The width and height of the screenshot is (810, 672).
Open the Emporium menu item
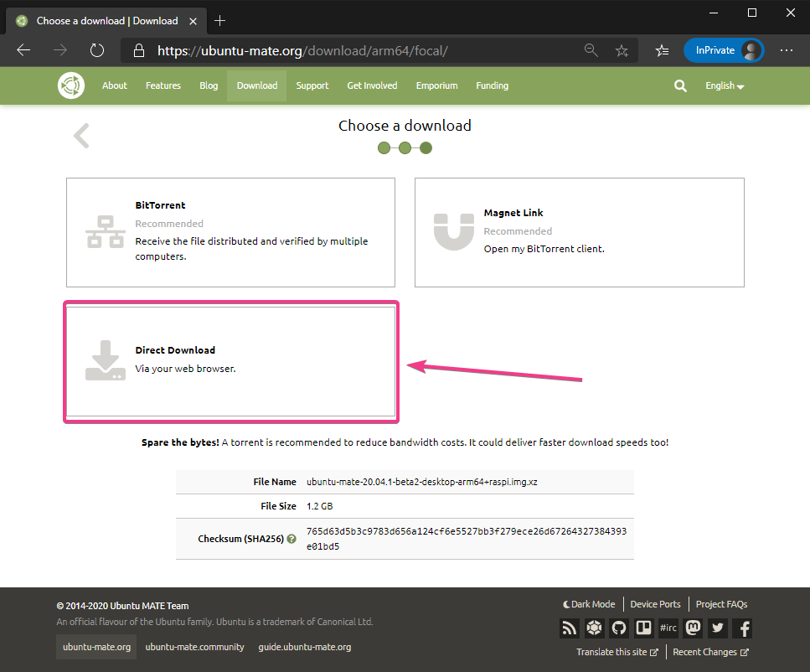pos(436,85)
